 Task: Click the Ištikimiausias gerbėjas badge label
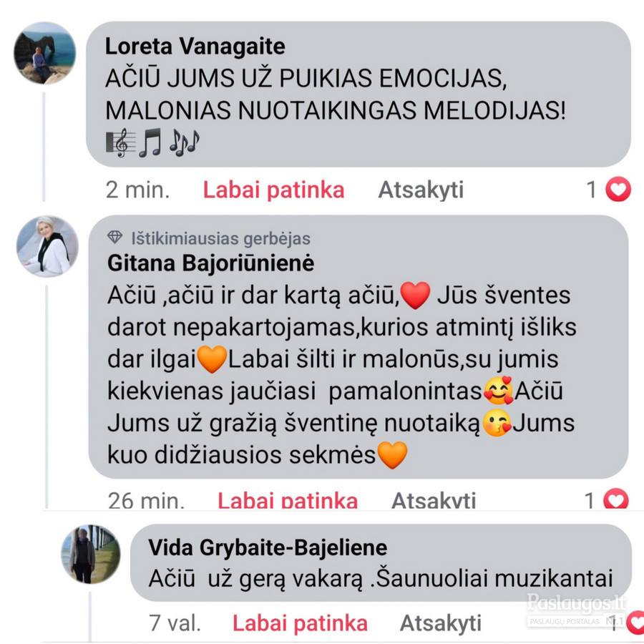coord(220,238)
